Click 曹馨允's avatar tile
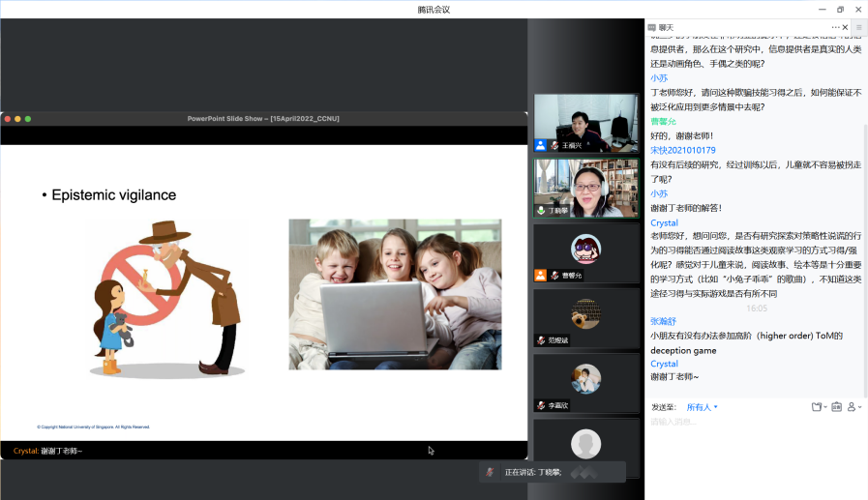Screen dimensions: 868x500 (x=585, y=249)
